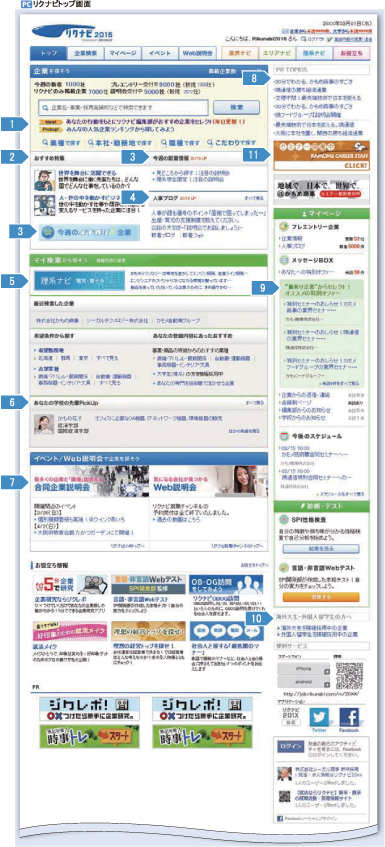
Task: Click the SPI性格検査 icon
Action: coord(285,519)
